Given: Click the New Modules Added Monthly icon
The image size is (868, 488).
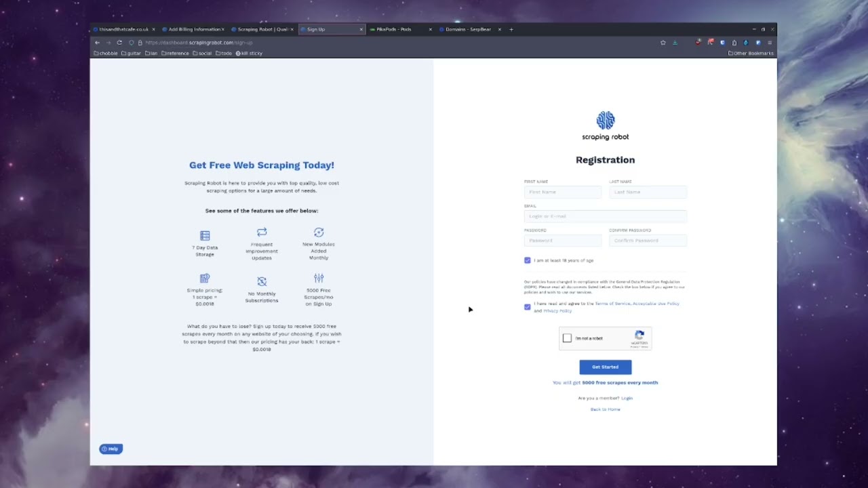Looking at the screenshot, I should [x=319, y=232].
